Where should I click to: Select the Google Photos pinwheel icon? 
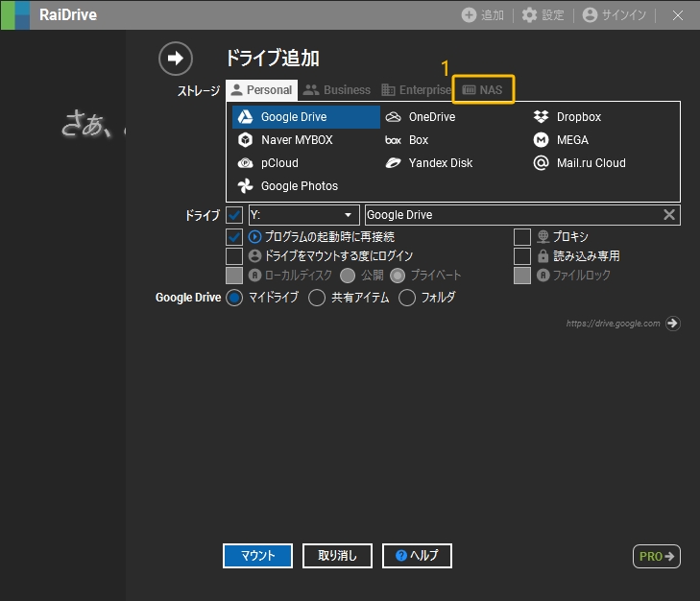pos(245,186)
